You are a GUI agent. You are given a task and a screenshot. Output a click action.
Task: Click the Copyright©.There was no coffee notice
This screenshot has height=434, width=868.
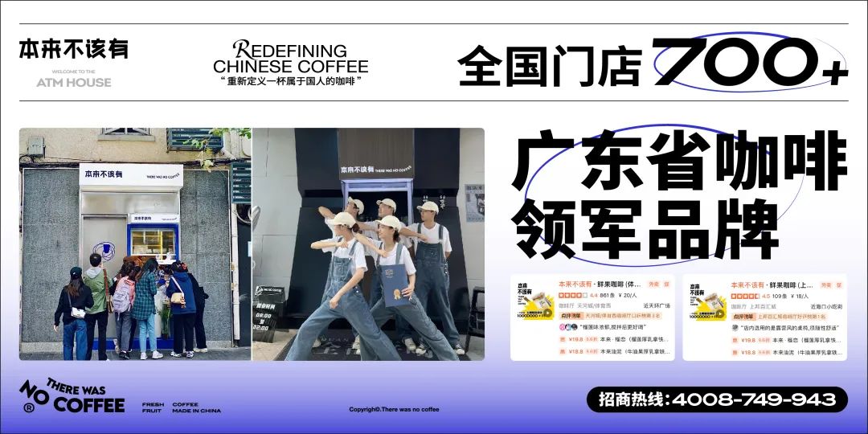point(394,410)
